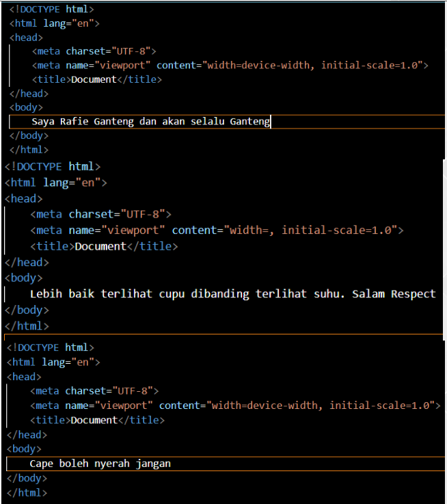The height and width of the screenshot is (504, 447).
Task: Click the line "Saya Rafie Ganteng dan akan selalu Ganteng"
Action: pos(151,122)
